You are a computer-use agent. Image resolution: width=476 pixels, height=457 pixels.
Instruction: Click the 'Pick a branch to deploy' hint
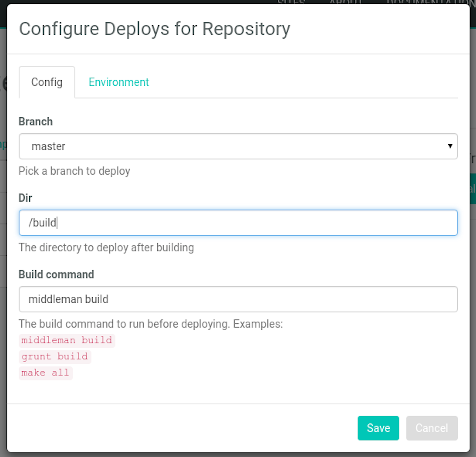[74, 171]
